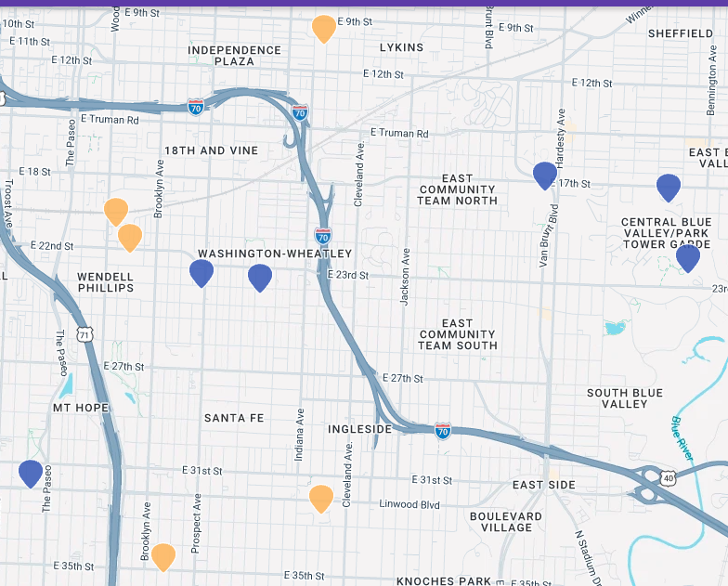Click the orange map pin near E 9th St
The height and width of the screenshot is (586, 728).
pyautogui.click(x=323, y=29)
